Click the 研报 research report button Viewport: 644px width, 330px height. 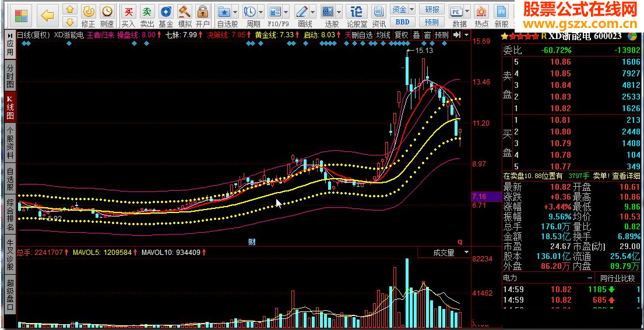[432, 9]
